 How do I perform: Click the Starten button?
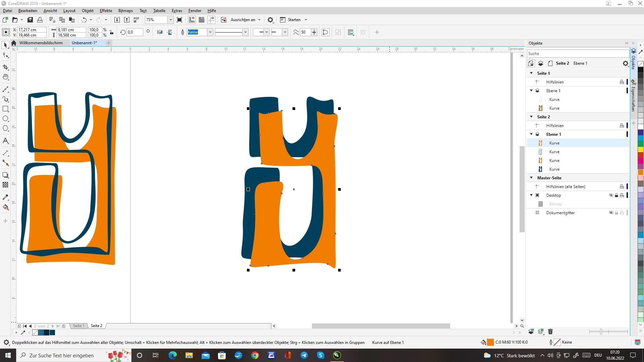[x=294, y=20]
